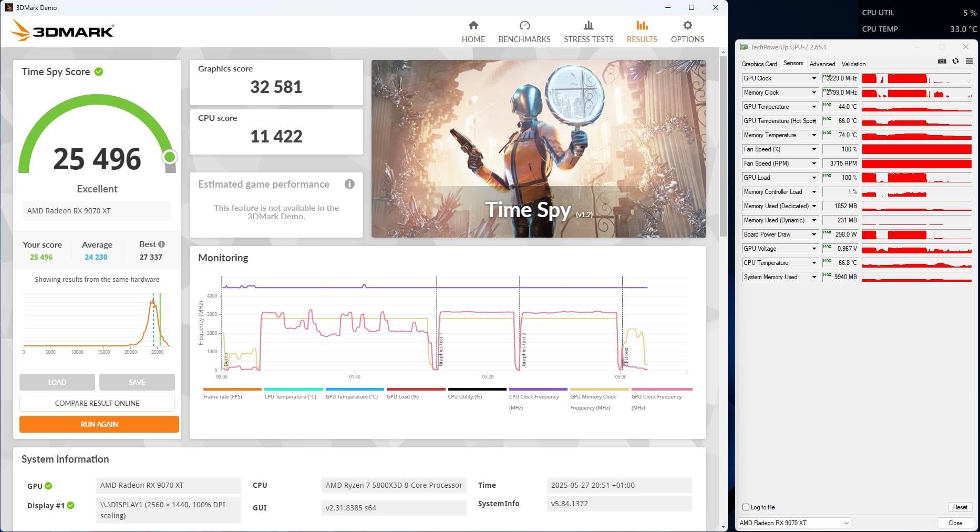Image resolution: width=980 pixels, height=532 pixels.
Task: Click the info icon next to Best
Action: pyautogui.click(x=161, y=244)
